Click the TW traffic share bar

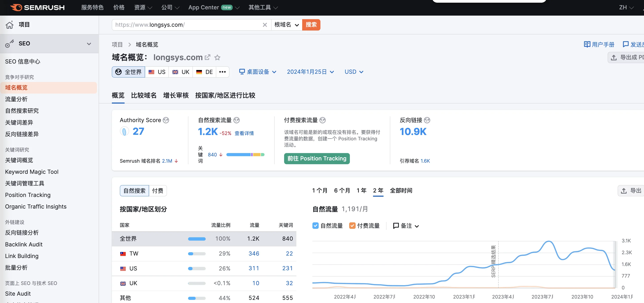[x=197, y=254]
